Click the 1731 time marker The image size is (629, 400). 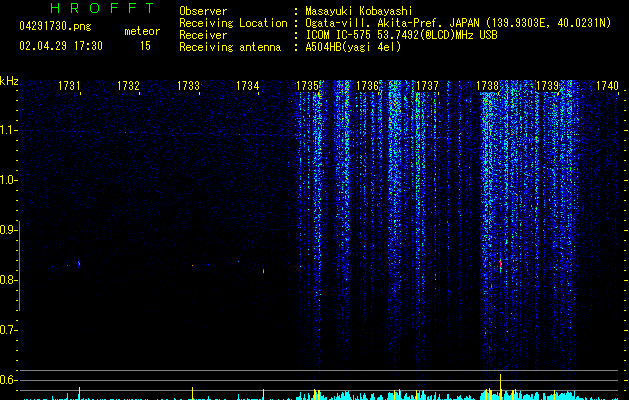pos(69,85)
